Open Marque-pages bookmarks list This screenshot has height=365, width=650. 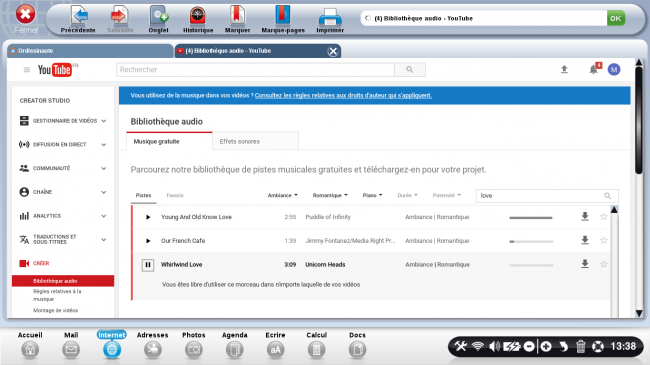(x=283, y=19)
